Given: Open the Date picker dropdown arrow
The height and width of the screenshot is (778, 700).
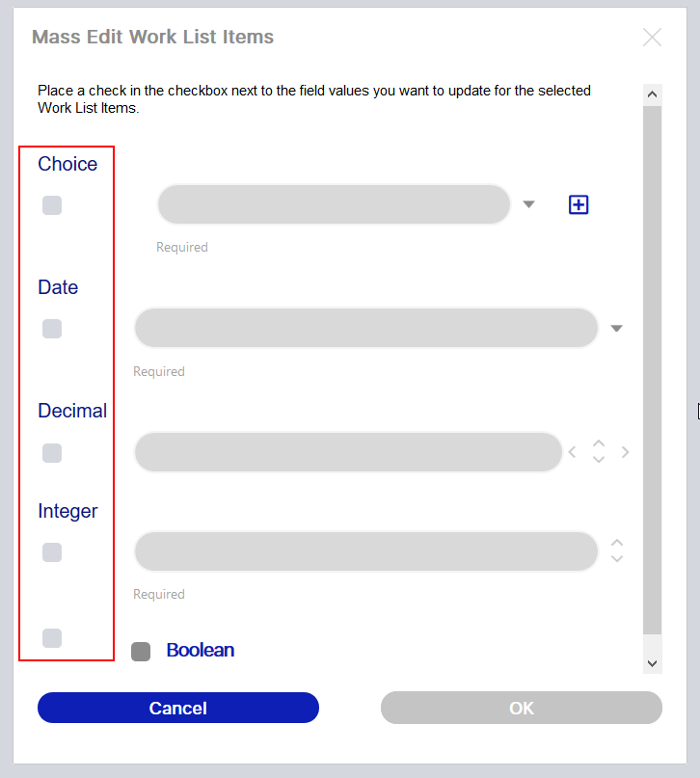Looking at the screenshot, I should [x=616, y=328].
